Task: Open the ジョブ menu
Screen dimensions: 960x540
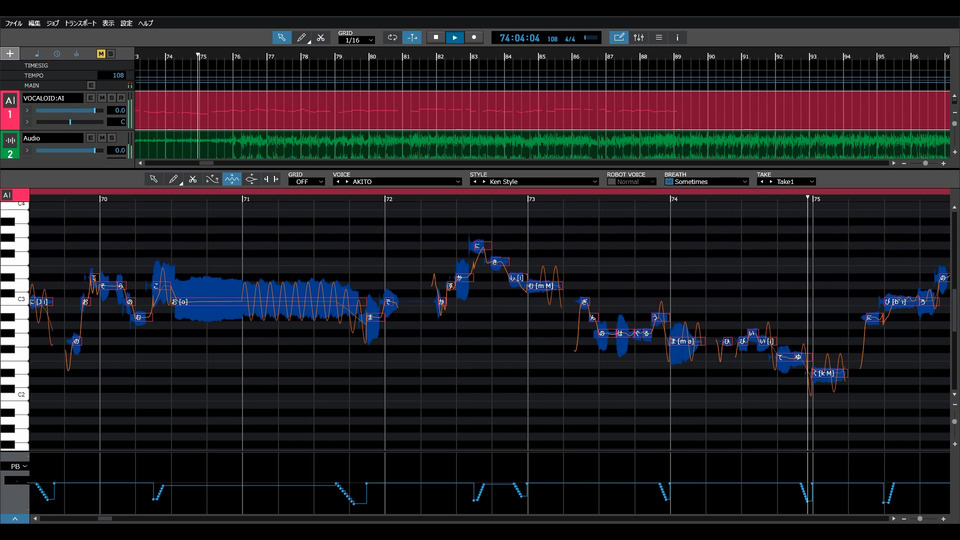Action: coord(53,23)
